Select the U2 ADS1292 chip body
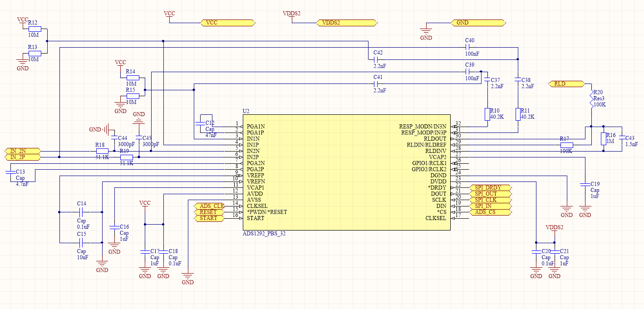644x309 pixels. pos(347,172)
